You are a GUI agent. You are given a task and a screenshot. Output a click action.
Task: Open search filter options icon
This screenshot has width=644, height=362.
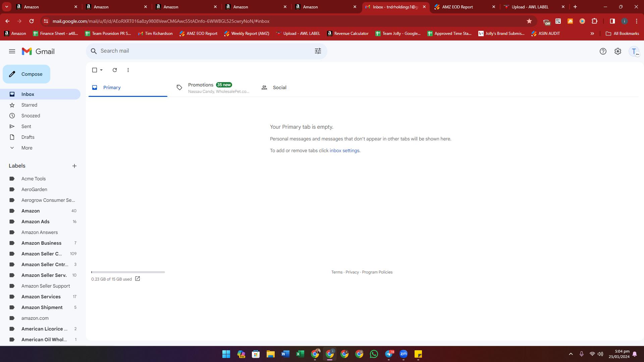(318, 51)
